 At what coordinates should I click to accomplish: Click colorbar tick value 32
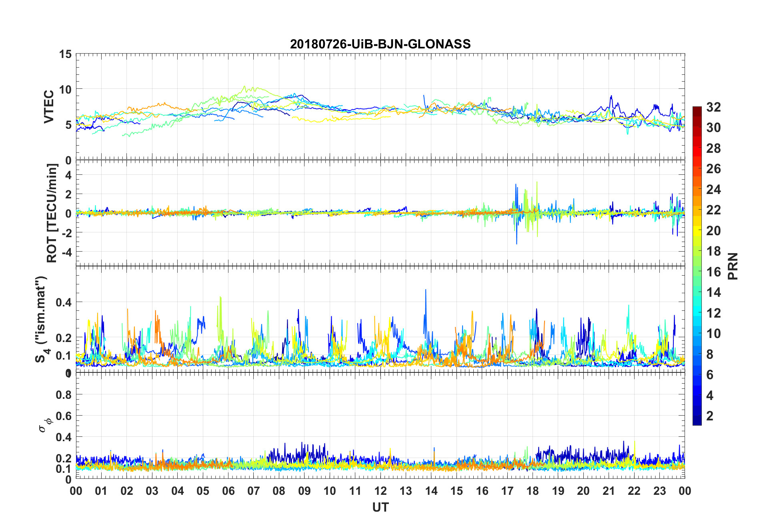pyautogui.click(x=713, y=107)
